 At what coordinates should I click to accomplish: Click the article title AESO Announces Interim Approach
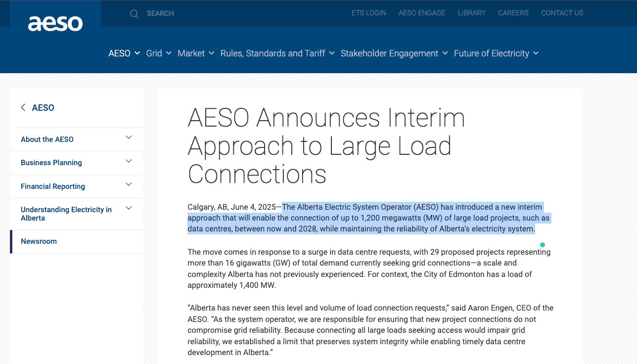[x=326, y=146]
